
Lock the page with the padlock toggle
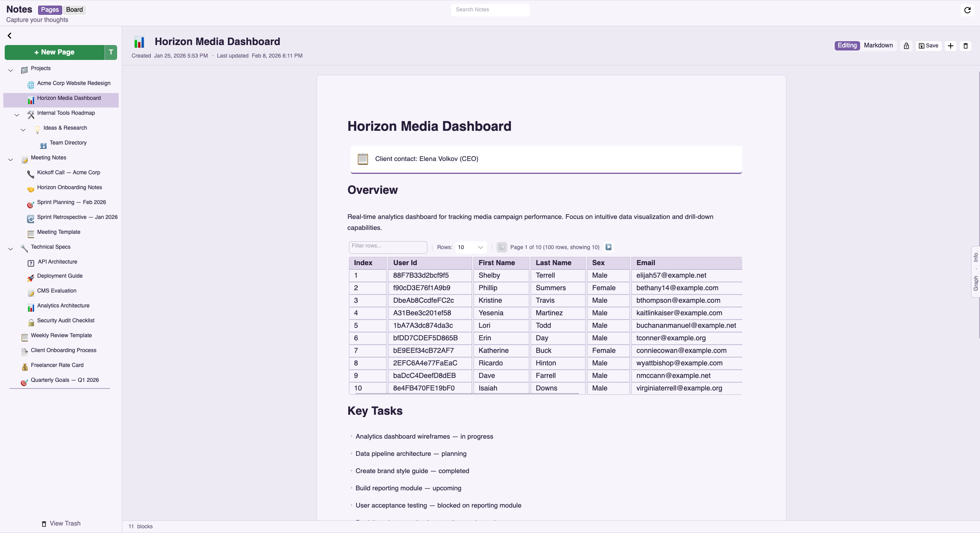tap(906, 45)
